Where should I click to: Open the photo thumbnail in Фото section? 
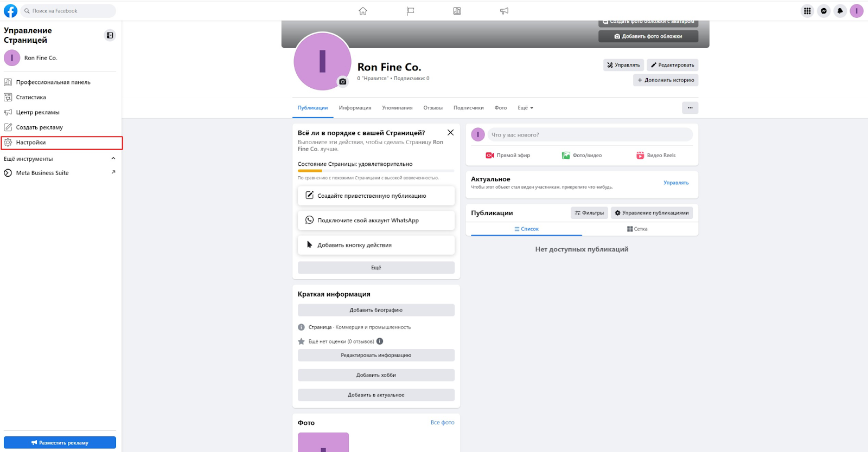point(323,442)
